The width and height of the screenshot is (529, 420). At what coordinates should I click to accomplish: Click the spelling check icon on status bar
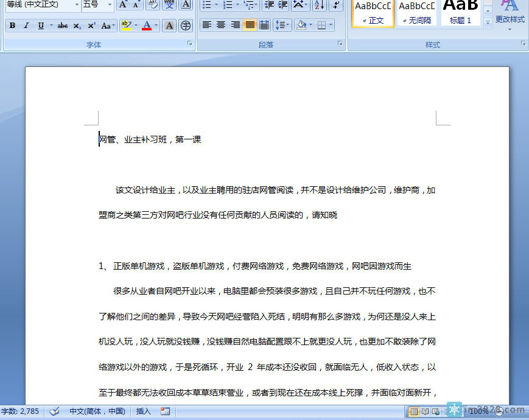tap(55, 411)
